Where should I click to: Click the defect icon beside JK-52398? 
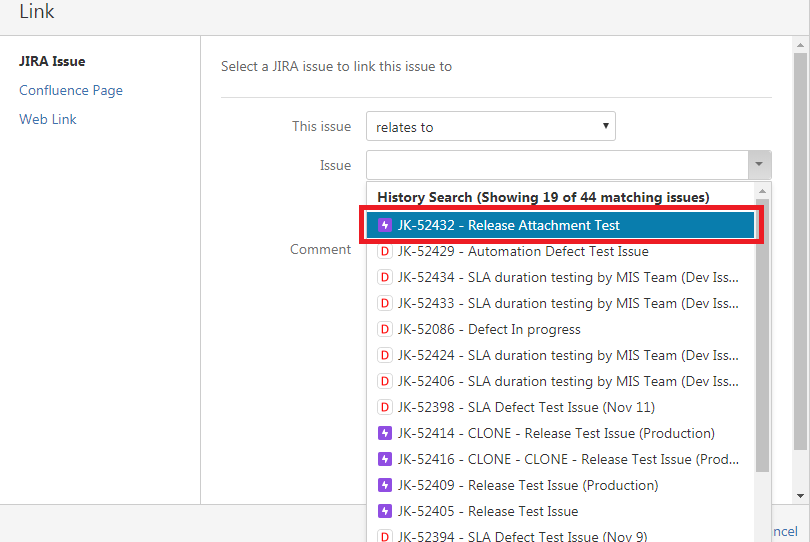tap(384, 407)
